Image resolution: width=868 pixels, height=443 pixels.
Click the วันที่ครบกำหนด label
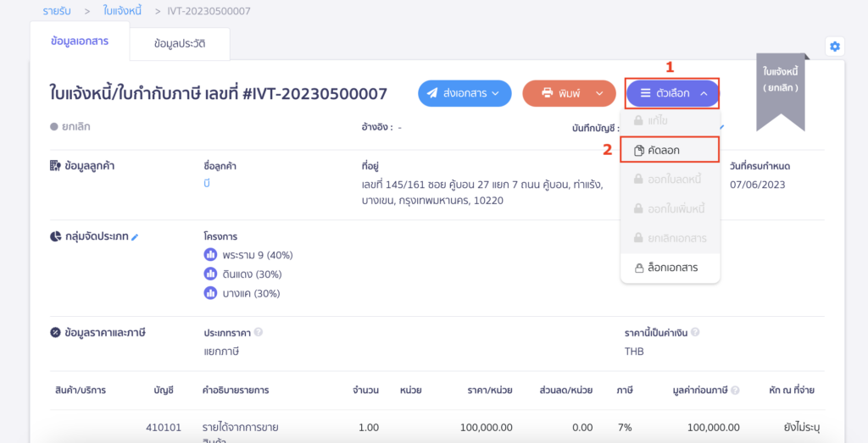tap(759, 165)
